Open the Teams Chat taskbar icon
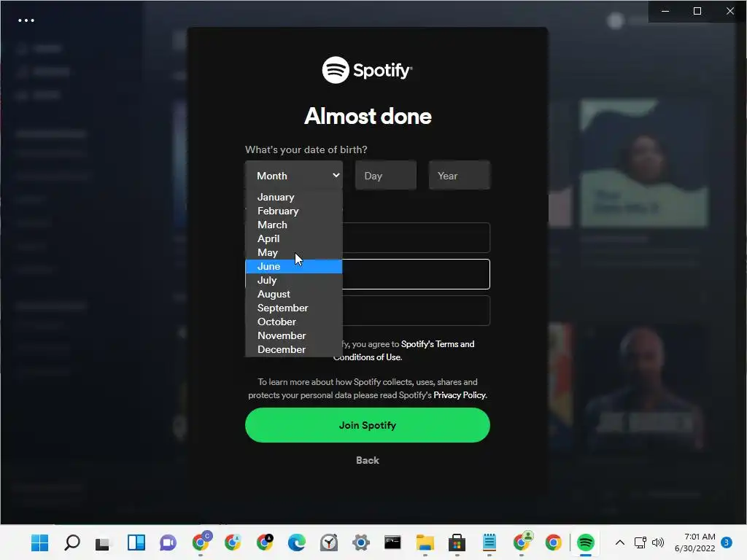 169,542
